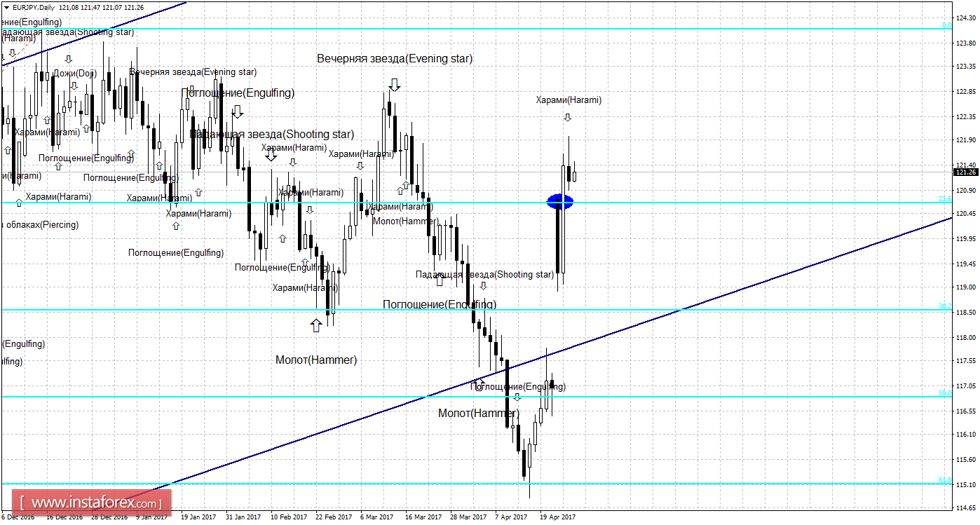Click the Fibonacci 61.8 level label

tap(945, 480)
